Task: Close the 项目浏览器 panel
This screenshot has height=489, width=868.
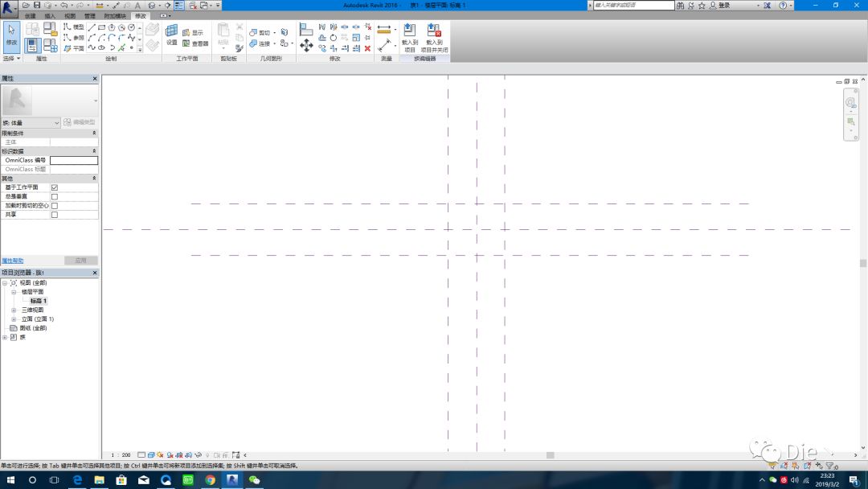Action: tap(95, 273)
